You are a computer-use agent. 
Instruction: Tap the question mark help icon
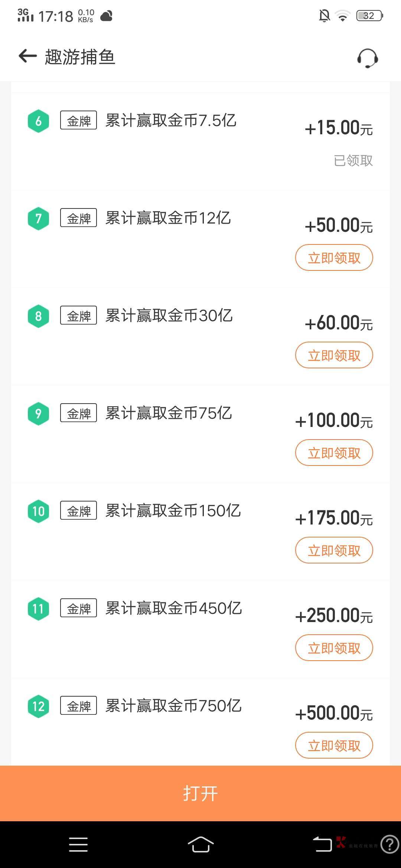coord(390,845)
